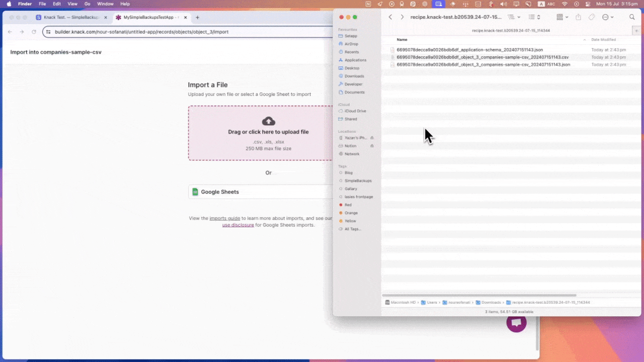Screen dimensions: 644x362
Task: Sort files by Date Modified column
Action: (x=603, y=40)
